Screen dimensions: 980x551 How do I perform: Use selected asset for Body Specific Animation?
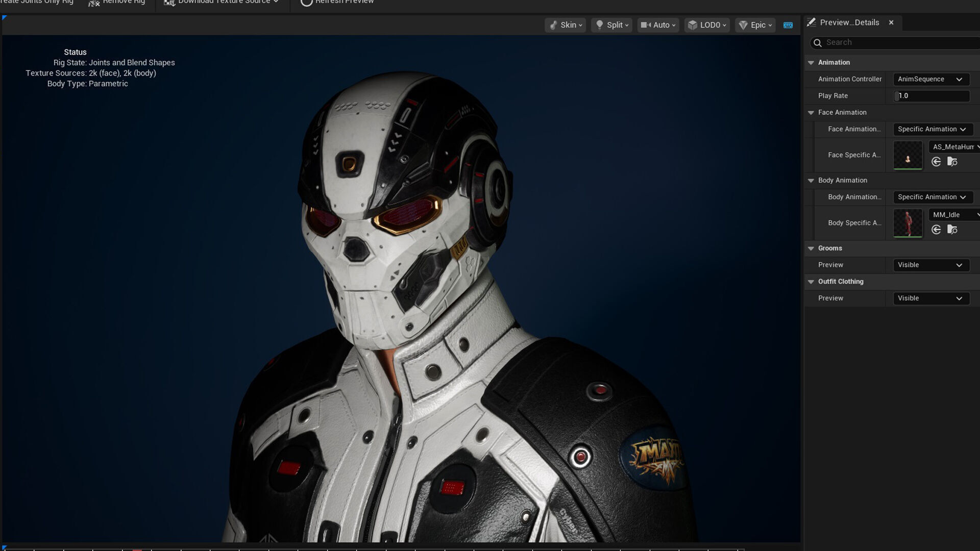936,230
